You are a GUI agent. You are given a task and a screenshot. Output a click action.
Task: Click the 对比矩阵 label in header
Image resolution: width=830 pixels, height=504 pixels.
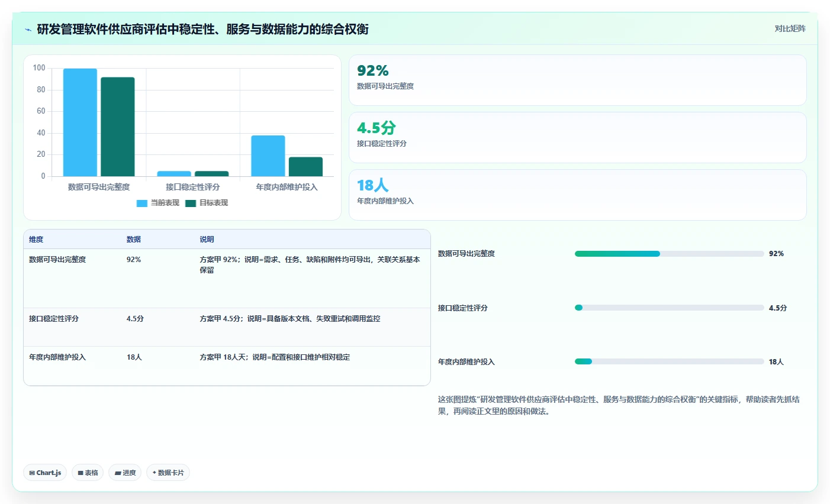[790, 28]
